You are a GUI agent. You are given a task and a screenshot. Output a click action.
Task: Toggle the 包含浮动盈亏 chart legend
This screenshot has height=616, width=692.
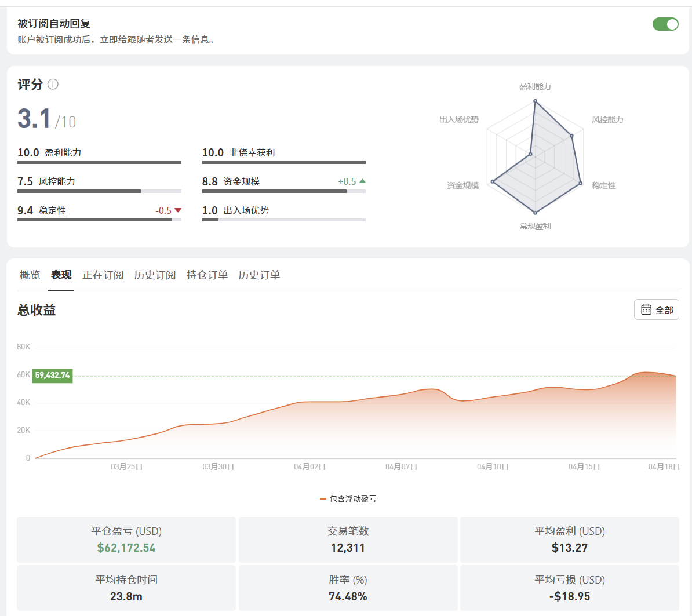pyautogui.click(x=348, y=499)
